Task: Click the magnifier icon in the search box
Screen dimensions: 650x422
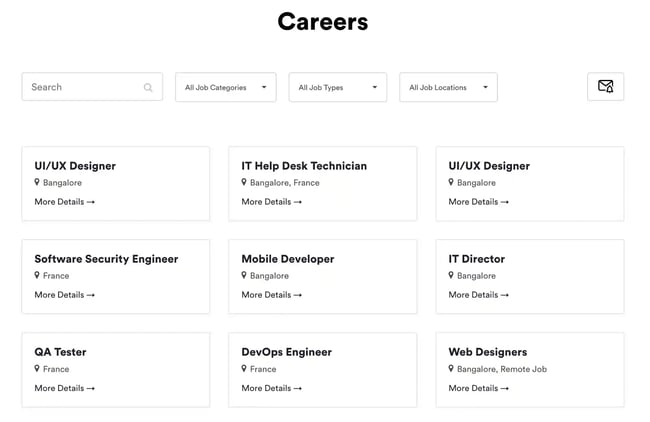Action: tap(148, 87)
